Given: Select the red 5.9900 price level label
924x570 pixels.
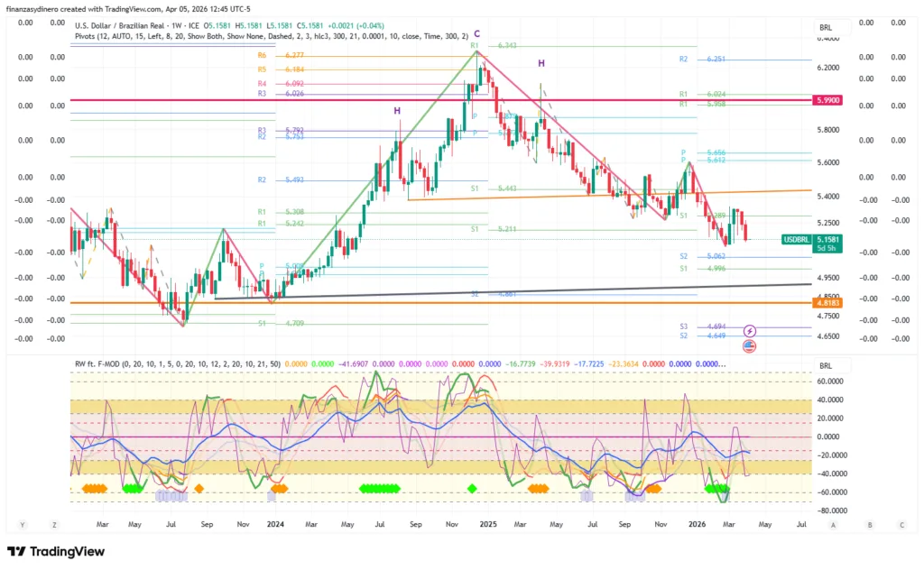Looking at the screenshot, I should [x=827, y=100].
